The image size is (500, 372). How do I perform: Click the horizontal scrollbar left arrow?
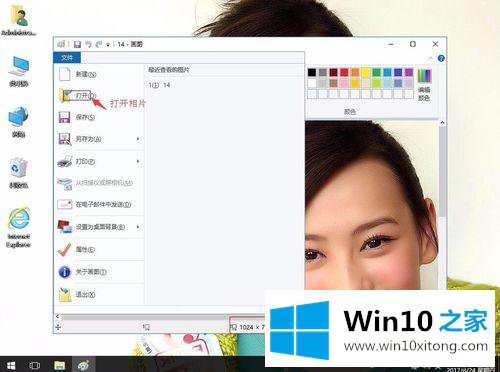(58, 316)
